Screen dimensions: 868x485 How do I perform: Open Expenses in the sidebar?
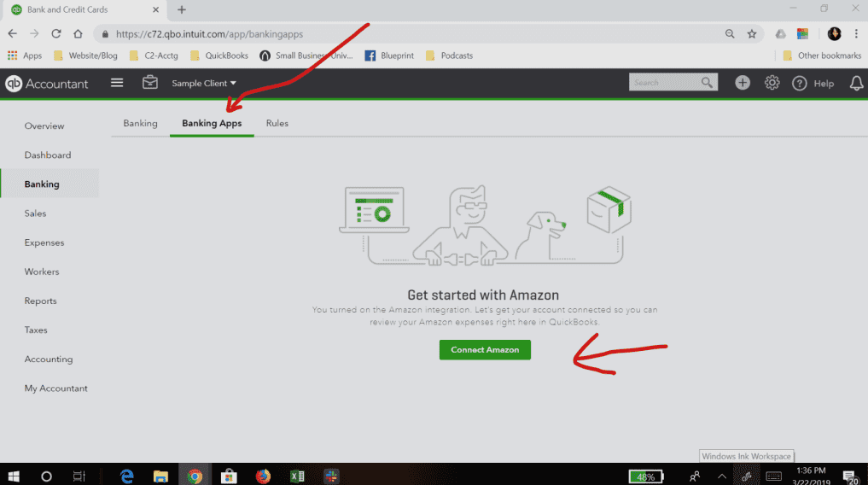(x=44, y=242)
